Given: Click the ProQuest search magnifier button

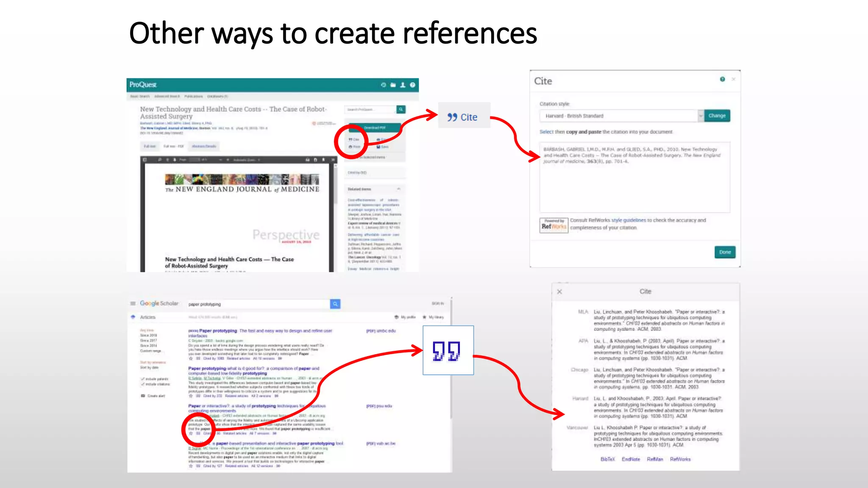Looking at the screenshot, I should coord(401,109).
